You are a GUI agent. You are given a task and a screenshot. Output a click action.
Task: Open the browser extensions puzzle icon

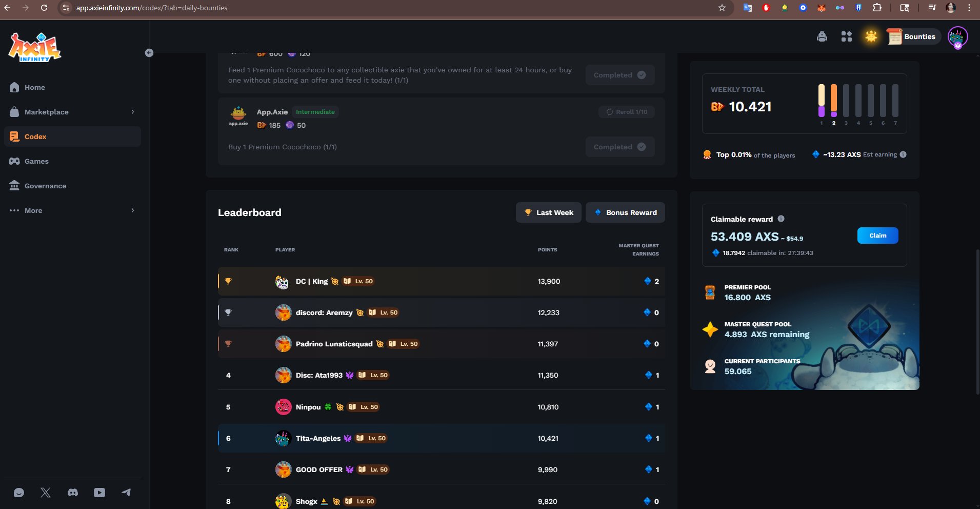877,8
